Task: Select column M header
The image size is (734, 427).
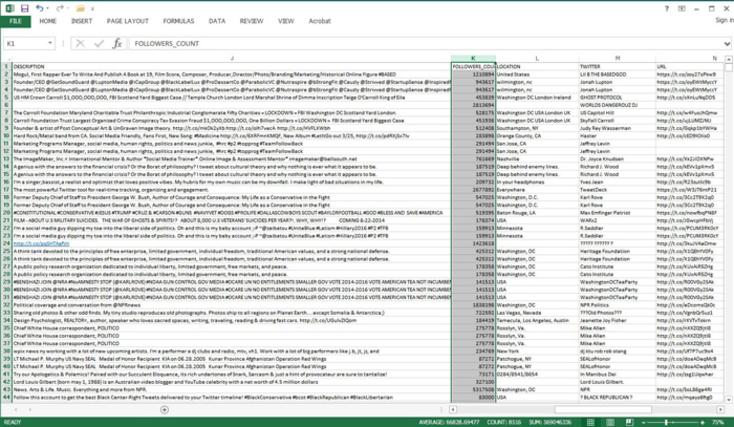Action: tap(617, 59)
